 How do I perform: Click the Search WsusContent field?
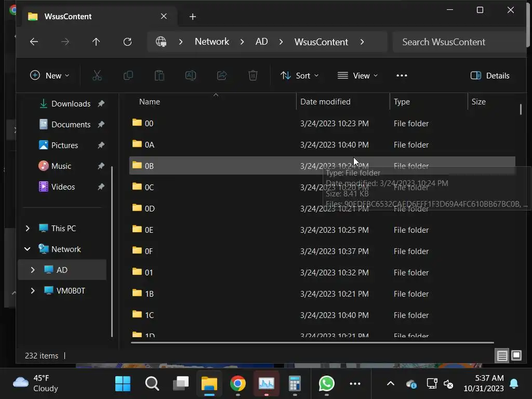coord(459,42)
